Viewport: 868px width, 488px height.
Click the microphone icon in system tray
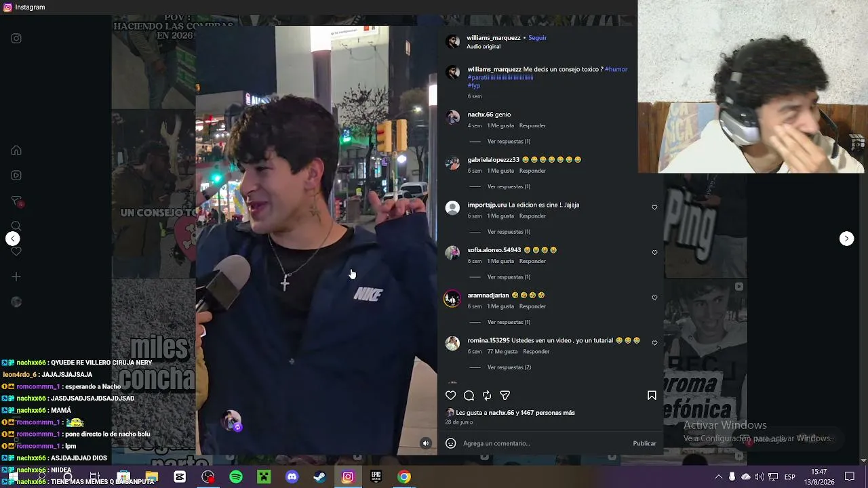click(x=732, y=477)
